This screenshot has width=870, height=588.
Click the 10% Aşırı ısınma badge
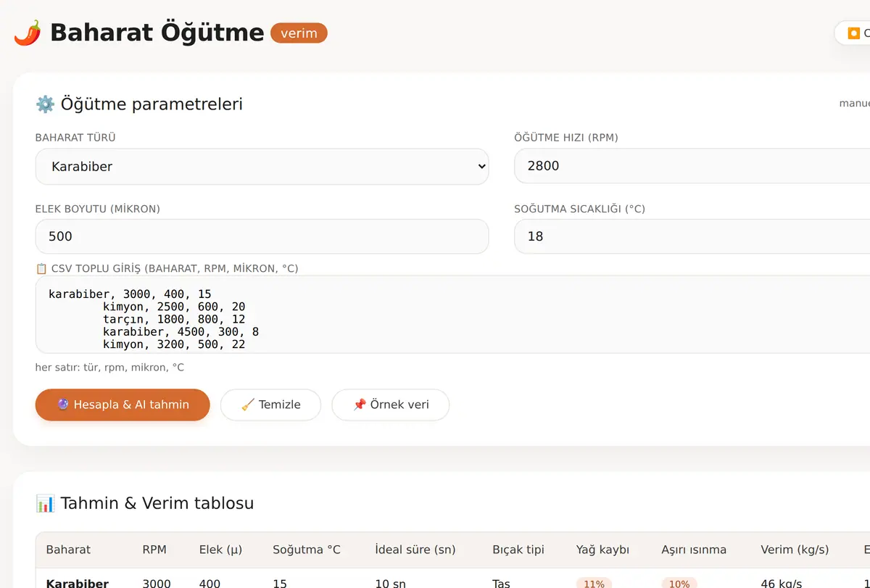point(679,583)
